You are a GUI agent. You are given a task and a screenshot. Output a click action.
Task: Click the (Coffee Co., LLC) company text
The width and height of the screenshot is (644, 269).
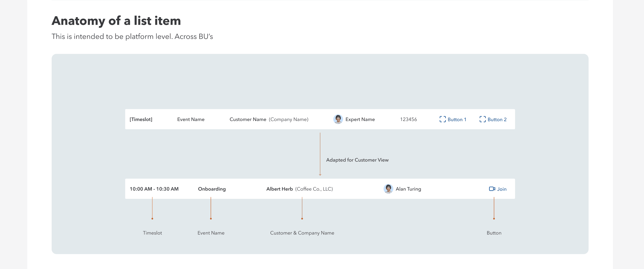(314, 189)
